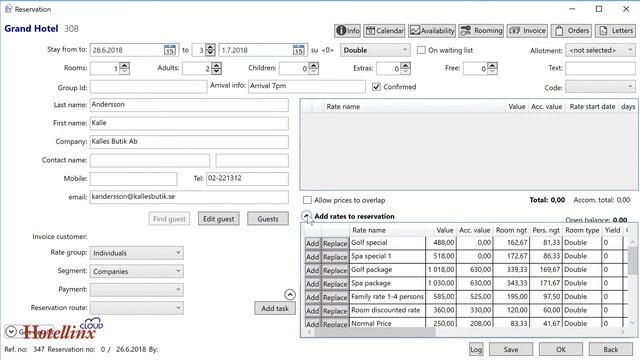Open the Availability chart
The height and width of the screenshot is (360, 640).
pos(432,31)
